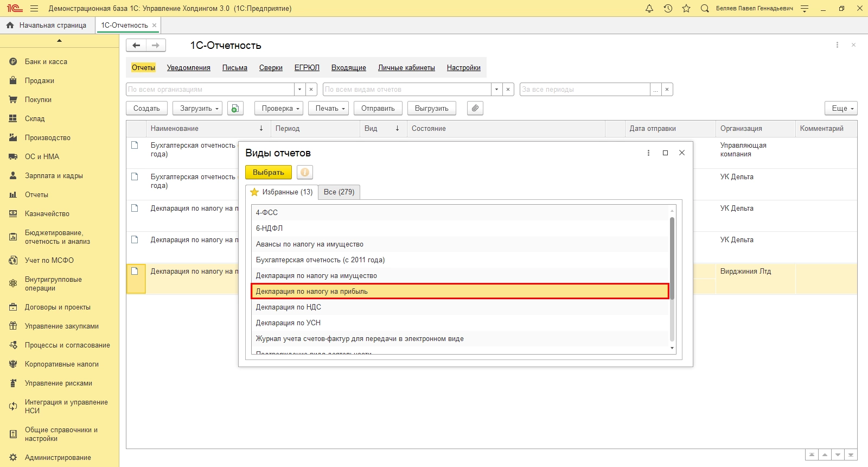The height and width of the screenshot is (467, 868).
Task: Open favorites star icon in title bar
Action: (x=686, y=8)
